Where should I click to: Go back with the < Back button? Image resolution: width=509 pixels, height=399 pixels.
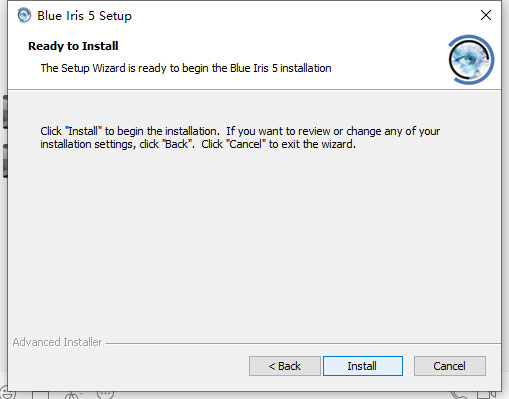pyautogui.click(x=285, y=366)
